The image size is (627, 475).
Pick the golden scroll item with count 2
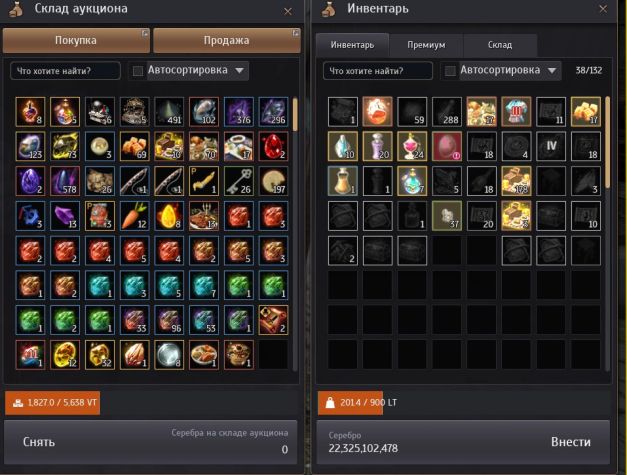(274, 320)
